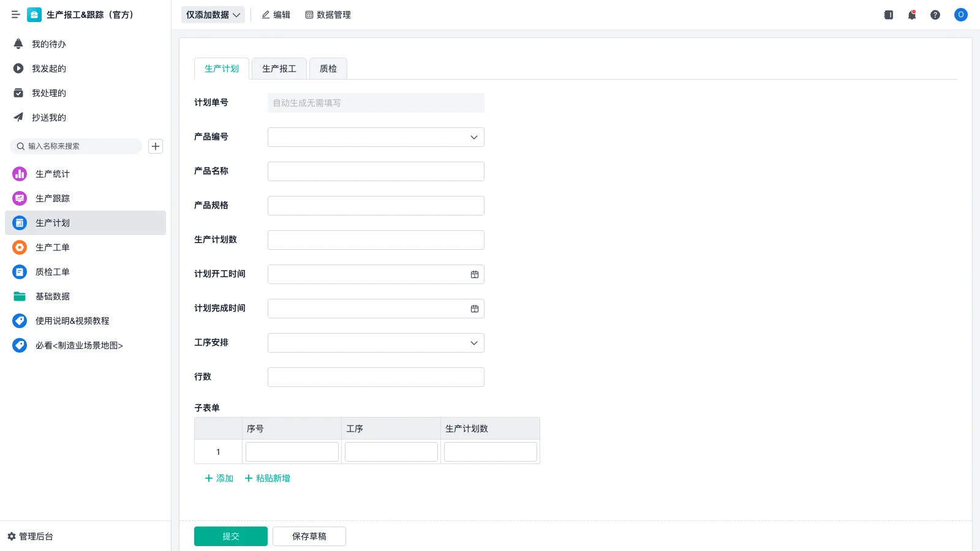The height and width of the screenshot is (551, 980).
Task: Select 我发起的 in the sidebar
Action: pyautogui.click(x=49, y=68)
